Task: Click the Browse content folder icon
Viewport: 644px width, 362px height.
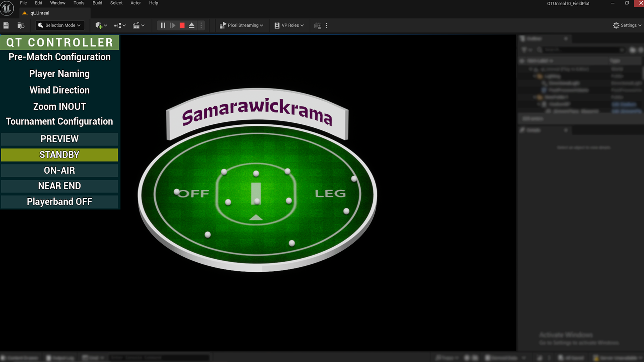Action: point(21,25)
